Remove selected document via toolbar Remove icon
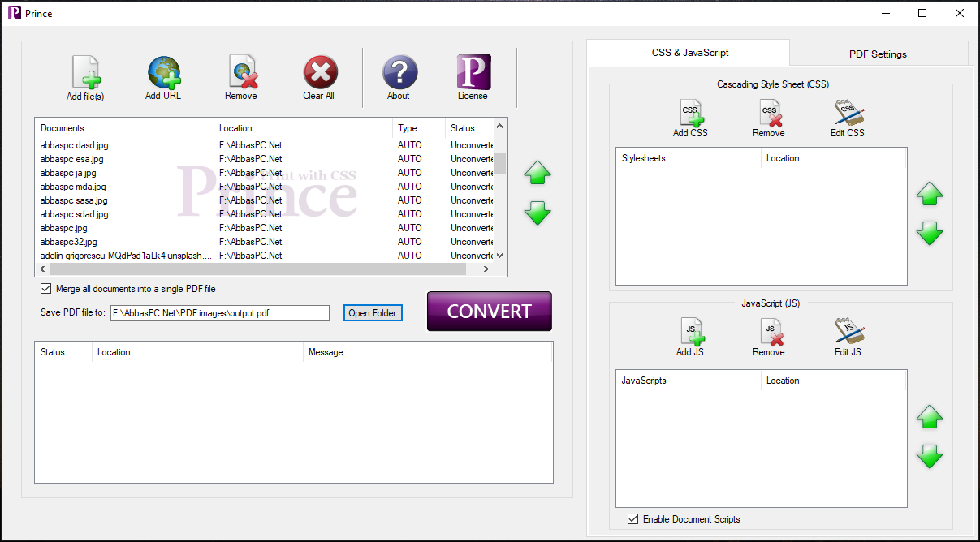980x542 pixels. tap(241, 72)
